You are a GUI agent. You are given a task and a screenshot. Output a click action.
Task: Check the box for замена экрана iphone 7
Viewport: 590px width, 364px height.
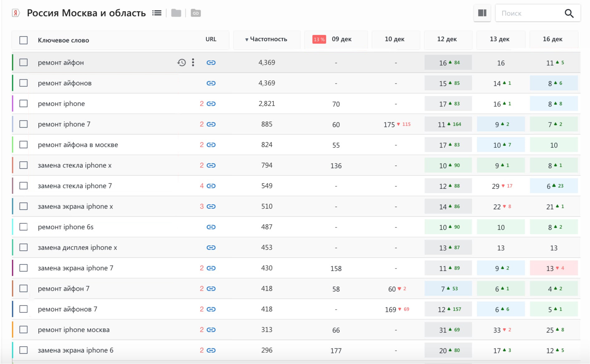pyautogui.click(x=23, y=268)
